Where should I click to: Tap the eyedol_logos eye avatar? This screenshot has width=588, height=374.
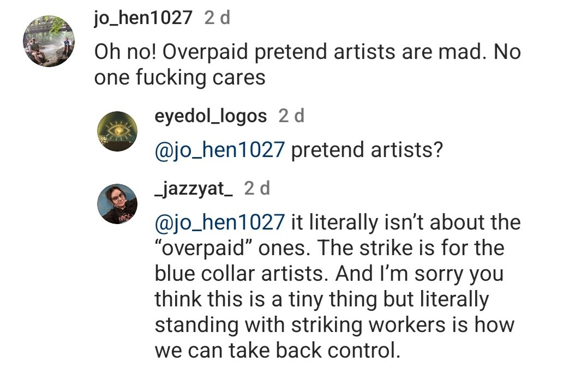click(x=117, y=131)
